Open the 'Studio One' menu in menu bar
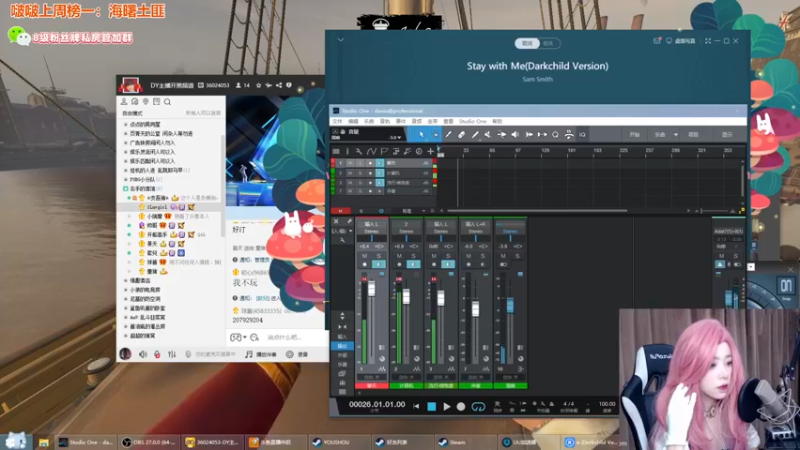Image resolution: width=800 pixels, height=450 pixels. point(472,121)
